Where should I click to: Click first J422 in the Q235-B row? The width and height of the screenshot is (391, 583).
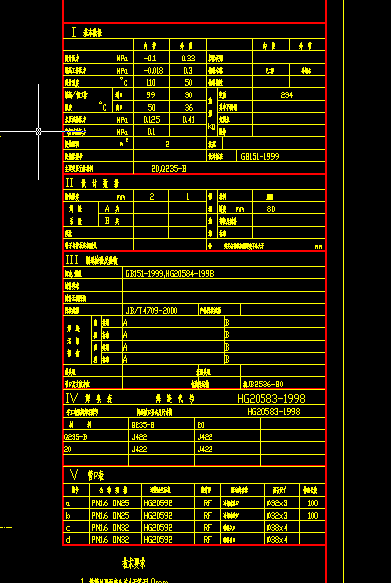(140, 437)
